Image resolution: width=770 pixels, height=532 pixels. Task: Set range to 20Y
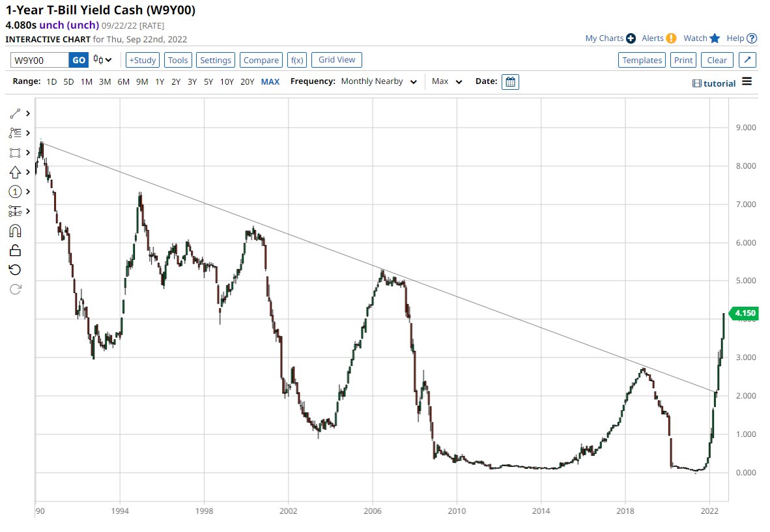pos(247,82)
